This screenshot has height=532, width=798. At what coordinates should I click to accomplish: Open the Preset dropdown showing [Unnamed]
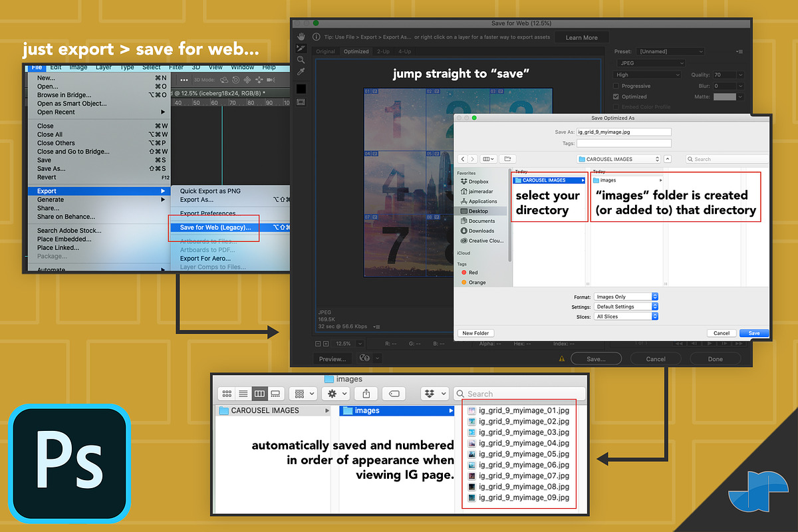pos(670,51)
